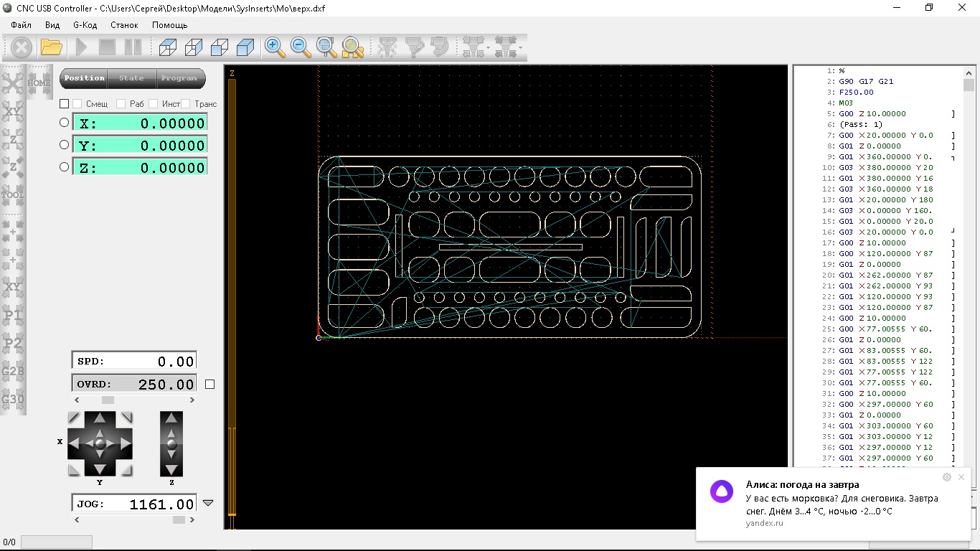Screen dimensions: 980x551
Task: Open the G-Код menu
Action: (85, 24)
